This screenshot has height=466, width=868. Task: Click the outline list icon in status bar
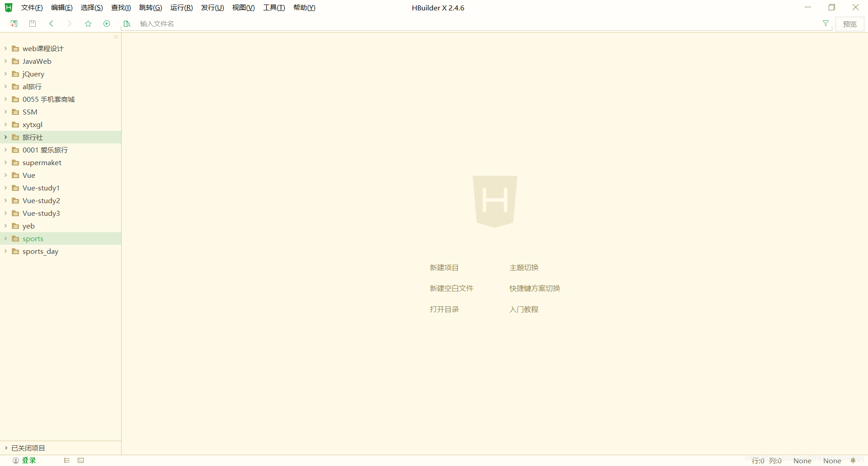coord(67,461)
